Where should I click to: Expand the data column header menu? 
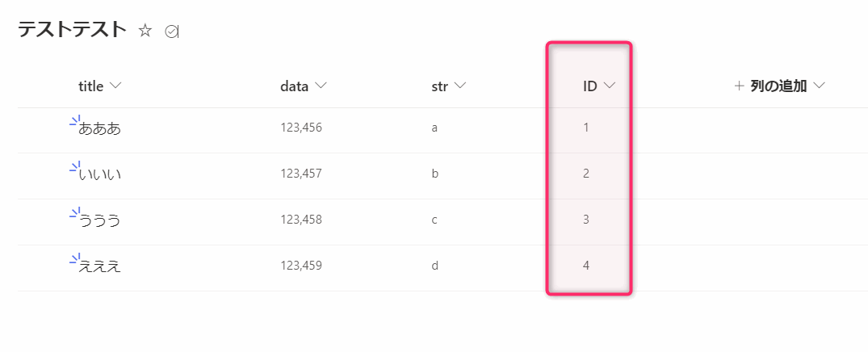321,86
